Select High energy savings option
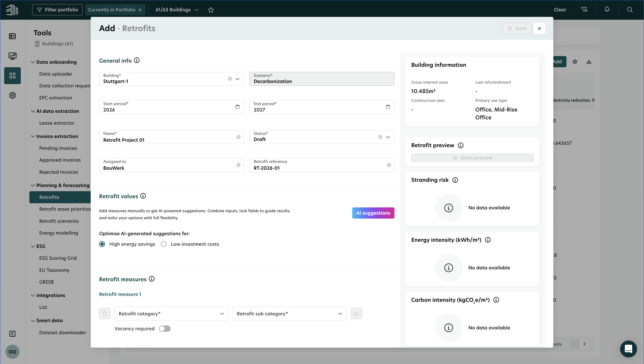The image size is (644, 364). tap(102, 244)
